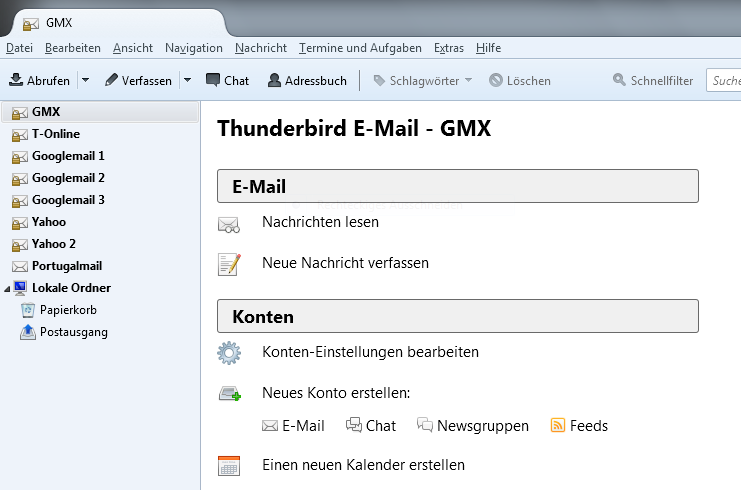The width and height of the screenshot is (741, 490).
Task: Click the Lokale Ordner computer icon
Action: (20, 288)
